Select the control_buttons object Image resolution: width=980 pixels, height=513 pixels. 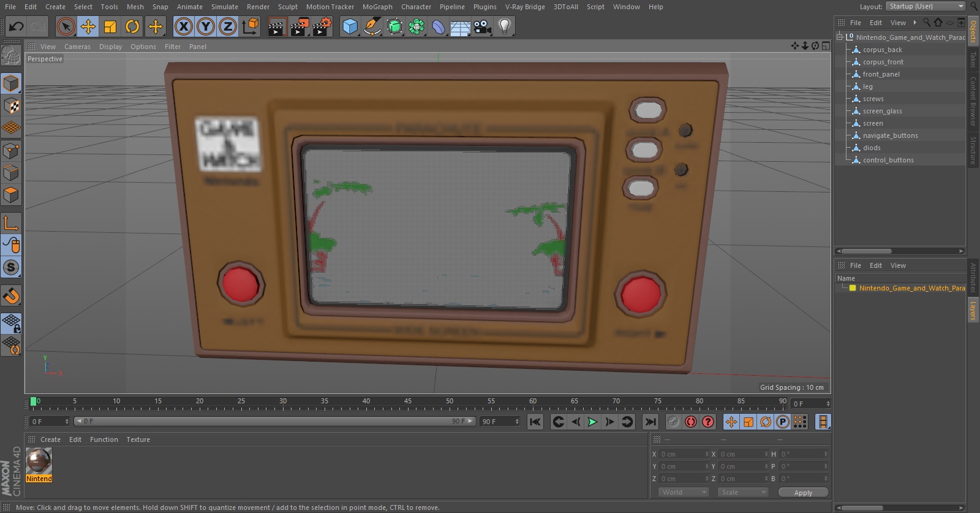888,160
